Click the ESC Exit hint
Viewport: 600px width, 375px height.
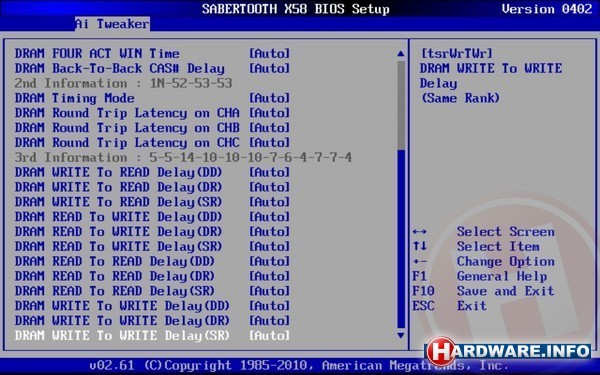(x=449, y=306)
